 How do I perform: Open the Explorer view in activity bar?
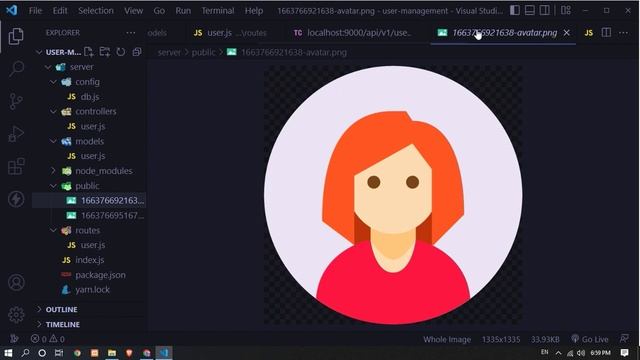point(16,36)
